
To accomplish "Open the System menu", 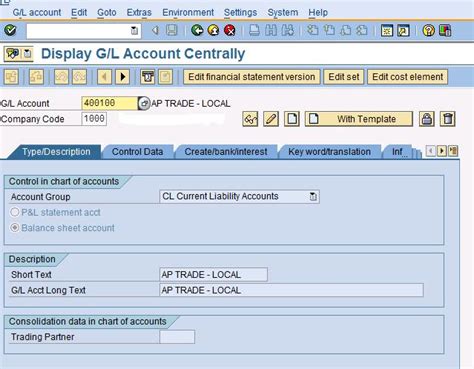I will coord(283,13).
